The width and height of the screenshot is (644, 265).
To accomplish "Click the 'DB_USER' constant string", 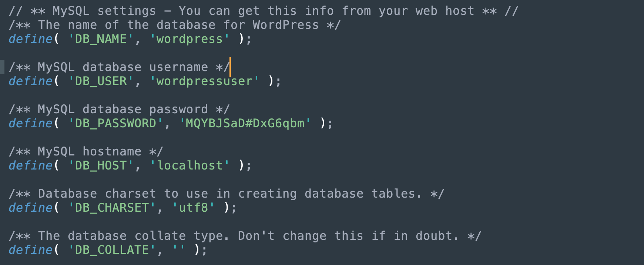I will tap(101, 81).
